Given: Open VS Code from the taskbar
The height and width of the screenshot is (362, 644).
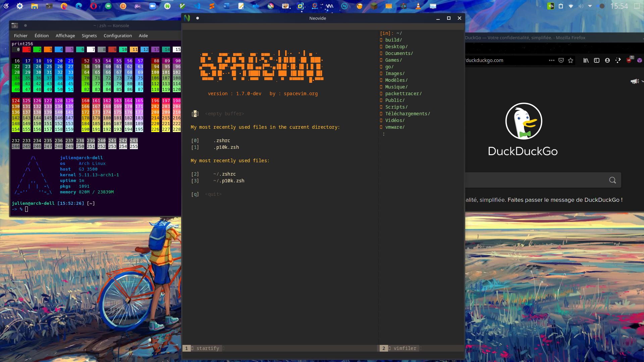Looking at the screenshot, I should 198,6.
